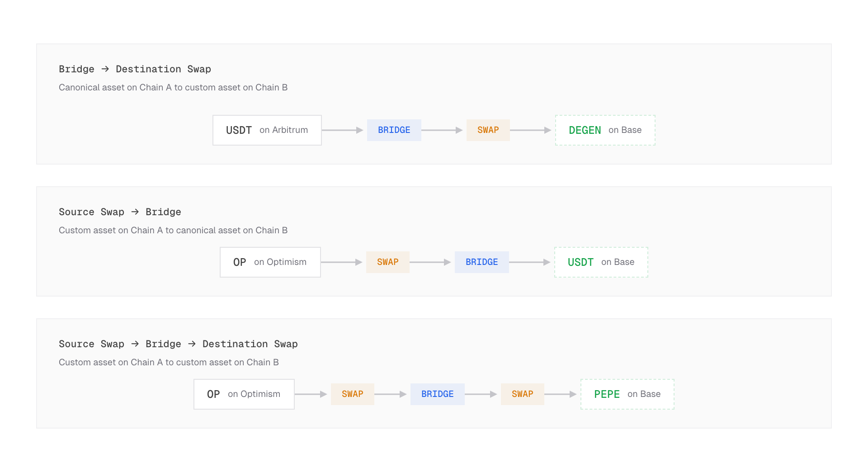The height and width of the screenshot is (472, 868).
Task: Click the "Source Swap → Bridge → Destination Swap" heading
Action: point(178,344)
